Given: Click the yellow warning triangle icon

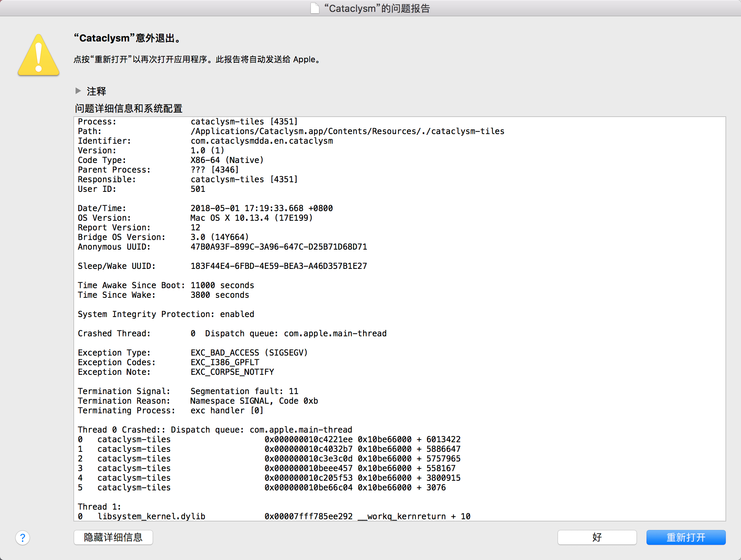Looking at the screenshot, I should [x=39, y=56].
